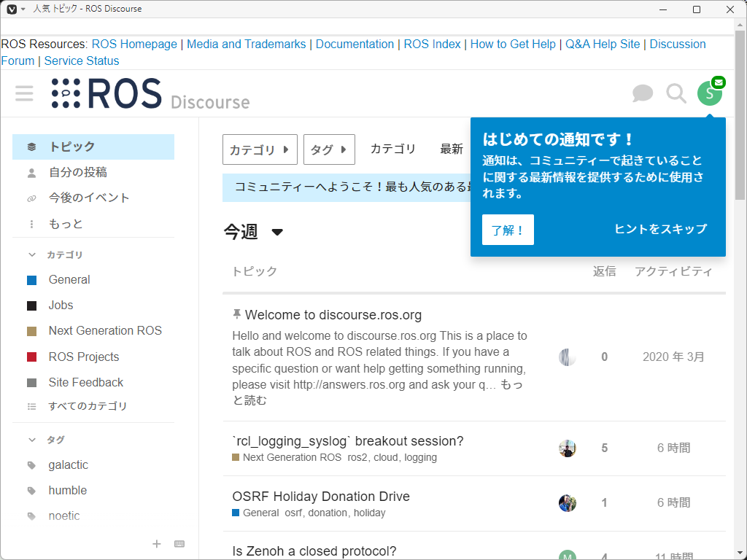
Task: Open user avatar S menu
Action: (709, 93)
